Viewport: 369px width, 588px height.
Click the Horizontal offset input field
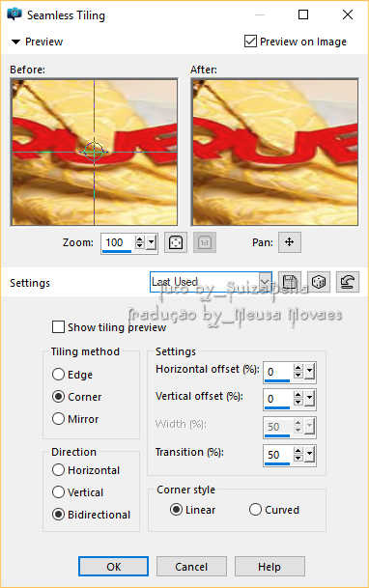(277, 372)
